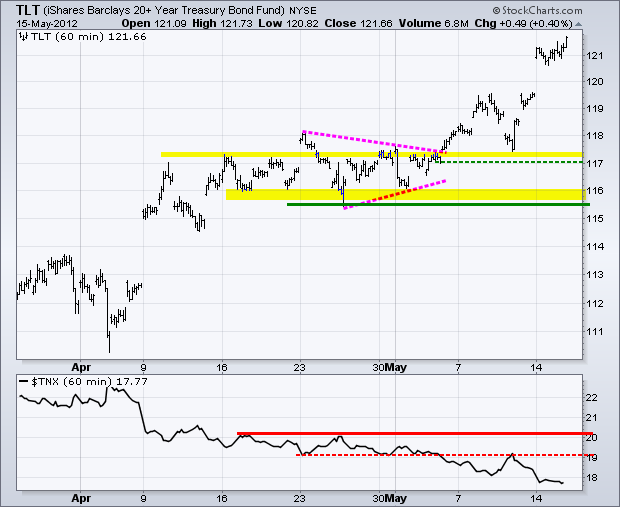Click the 120 price axis label

595,82
